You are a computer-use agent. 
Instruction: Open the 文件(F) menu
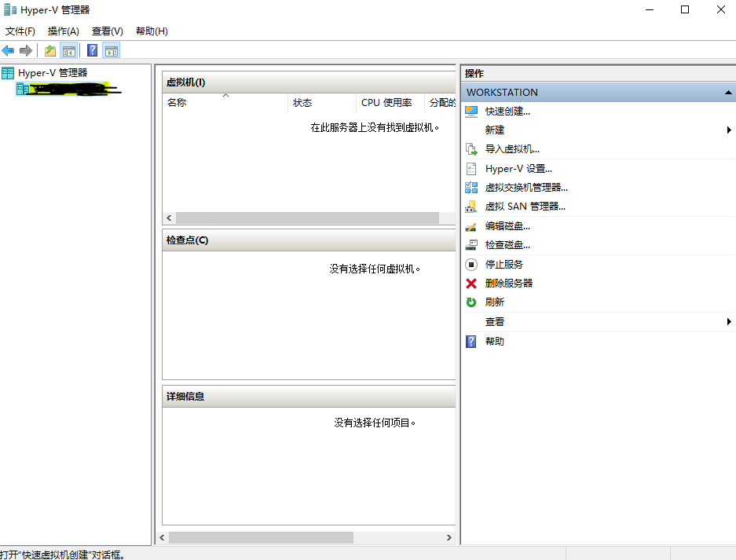pos(20,31)
